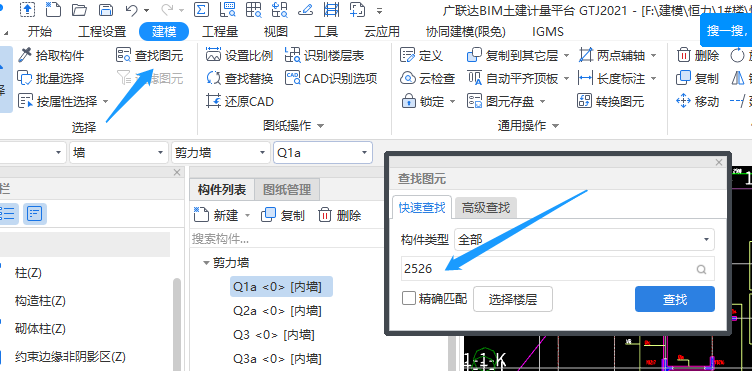The image size is (752, 371).
Task: Open the 工程量 ribbon tab
Action: tap(220, 32)
